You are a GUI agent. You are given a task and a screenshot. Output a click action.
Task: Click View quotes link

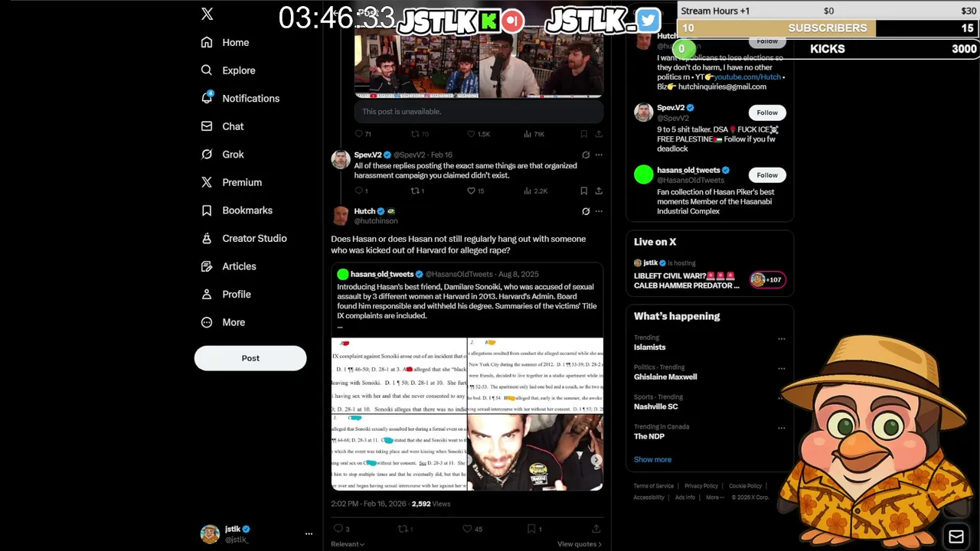click(580, 544)
